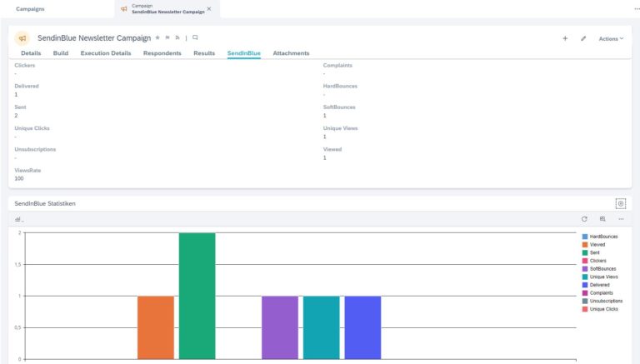This screenshot has width=640, height=364.
Task: Click the feed follow icon in header
Action: tap(177, 37)
